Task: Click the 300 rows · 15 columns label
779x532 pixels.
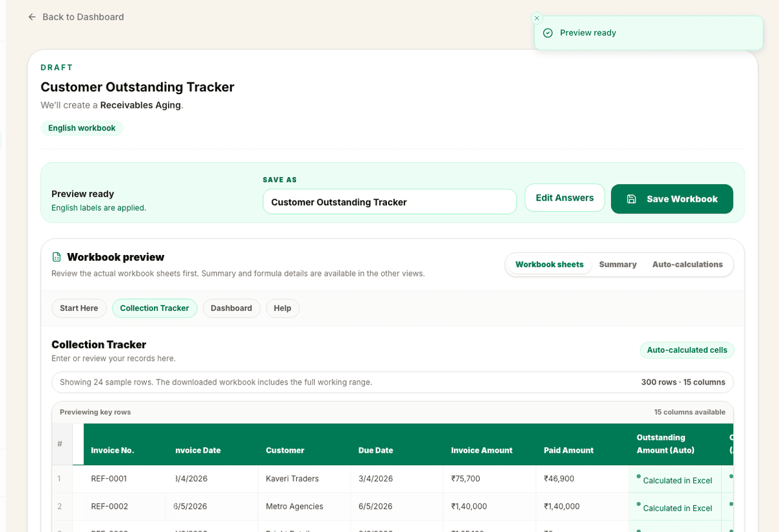Action: pos(683,382)
